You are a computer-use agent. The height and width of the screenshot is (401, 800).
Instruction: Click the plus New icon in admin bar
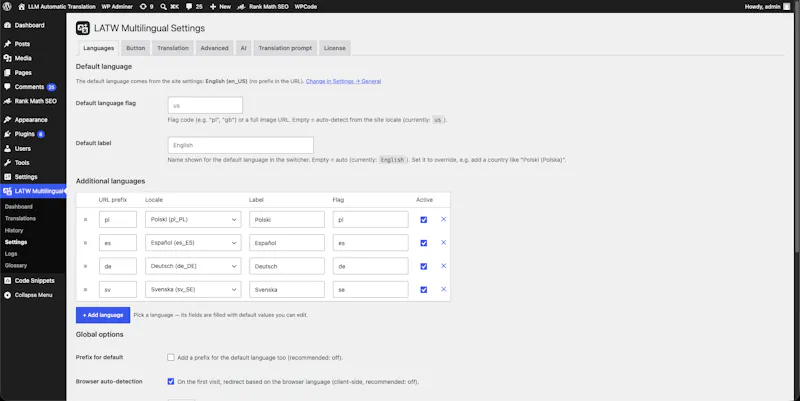(x=213, y=7)
